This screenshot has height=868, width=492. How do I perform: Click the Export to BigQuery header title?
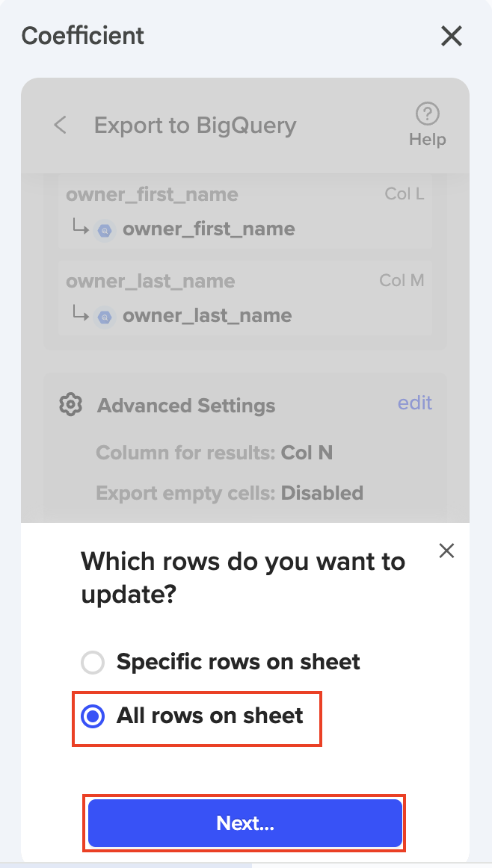[195, 125]
